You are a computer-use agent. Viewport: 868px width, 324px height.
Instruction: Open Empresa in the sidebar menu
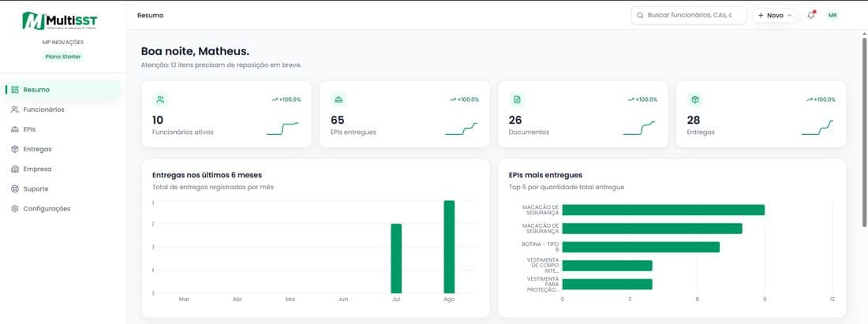pyautogui.click(x=62, y=169)
